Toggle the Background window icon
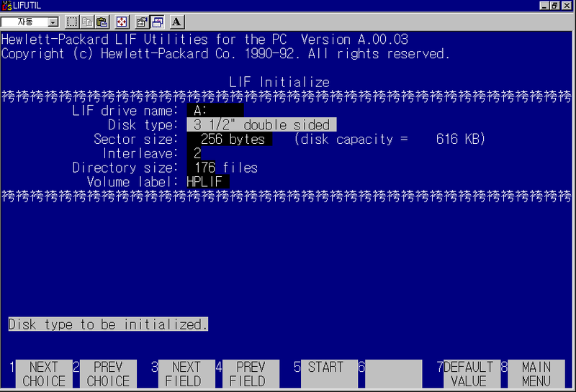The image size is (576, 392). point(156,22)
